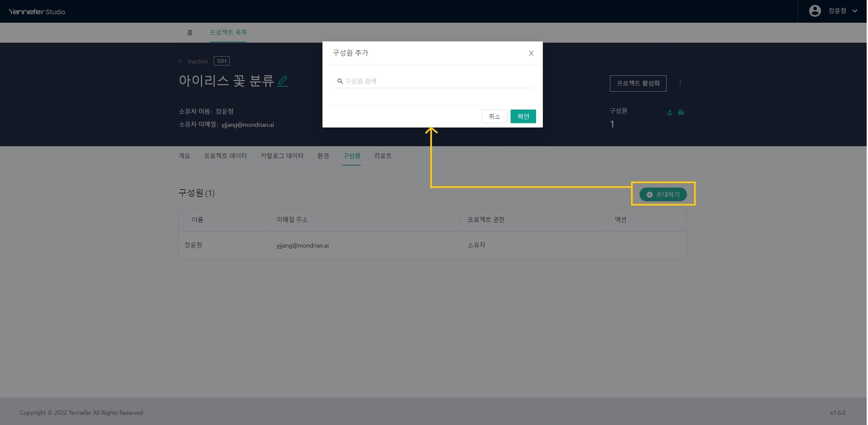Click the video camera icon

681,112
